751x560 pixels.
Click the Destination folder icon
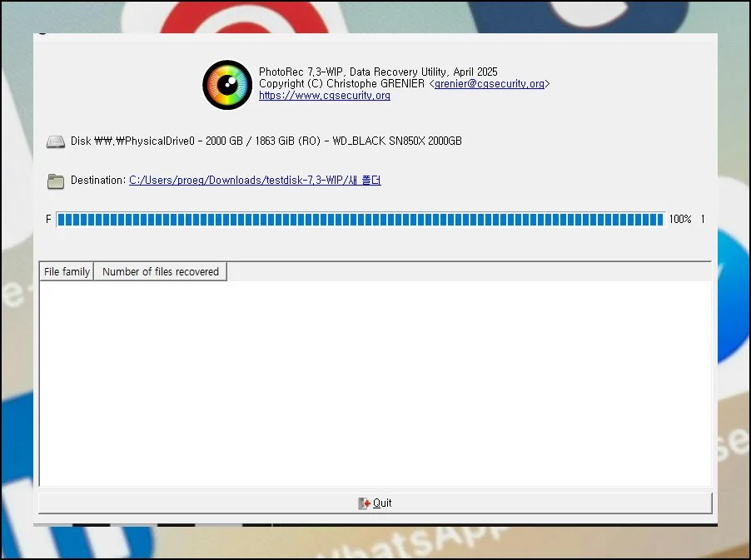coord(56,181)
